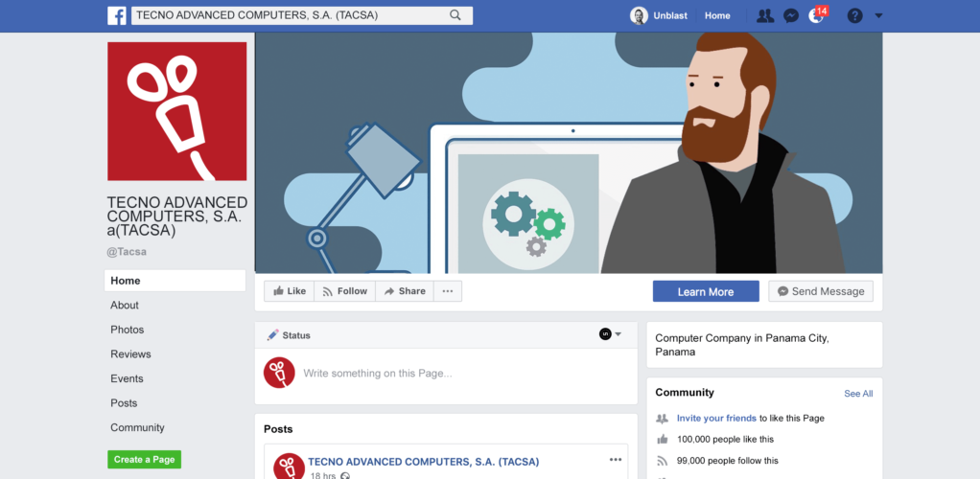The width and height of the screenshot is (980, 479).
Task: Click Invite your friends link
Action: coord(717,418)
